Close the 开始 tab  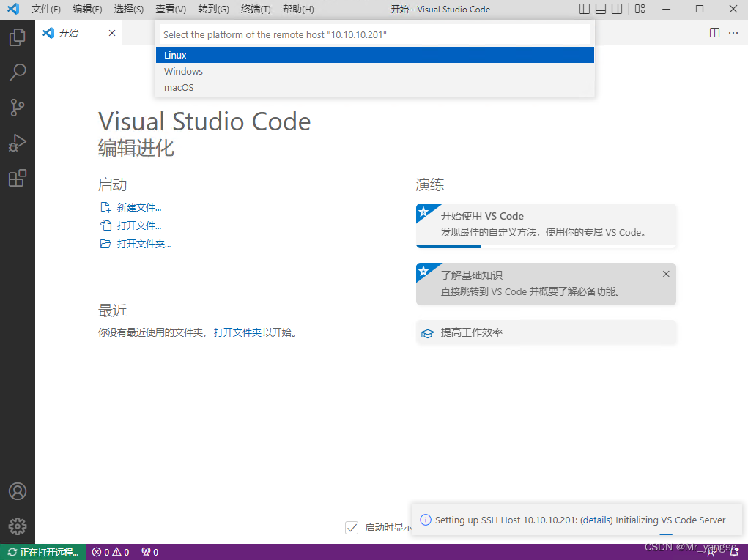(x=112, y=32)
